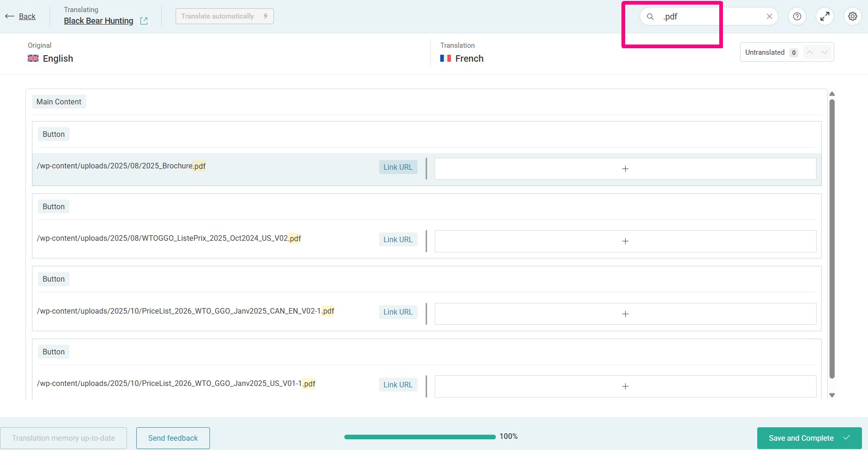Go to previous untranslated segment
Screen dimensions: 868x450
pyautogui.click(x=810, y=52)
